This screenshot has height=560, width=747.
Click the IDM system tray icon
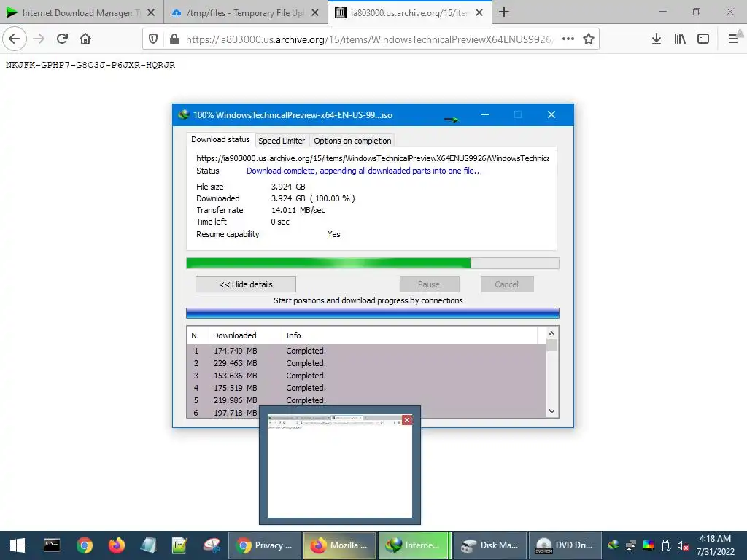pyautogui.click(x=614, y=545)
